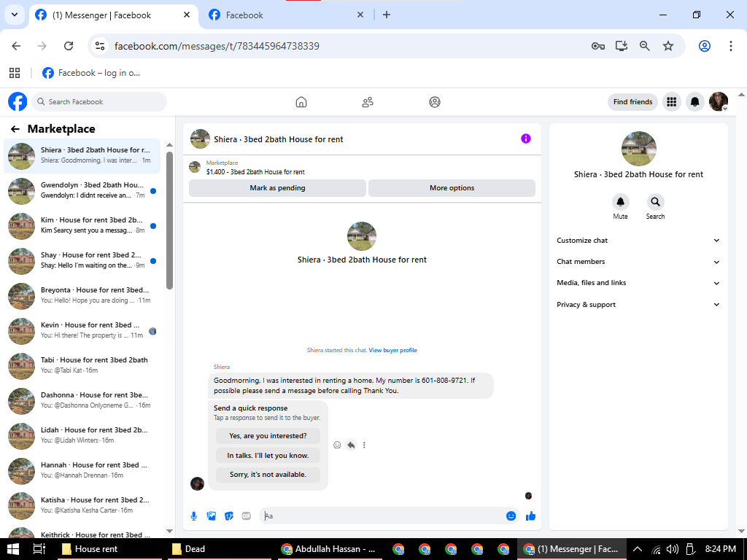Expand the Privacy & support section
The height and width of the screenshot is (560, 747).
click(638, 304)
